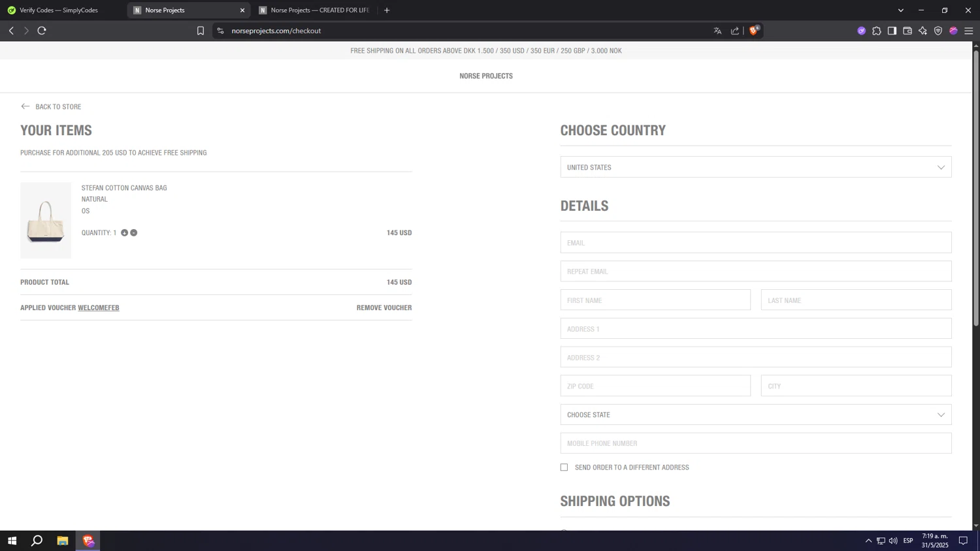Open the tab search dropdown arrow

pyautogui.click(x=900, y=10)
